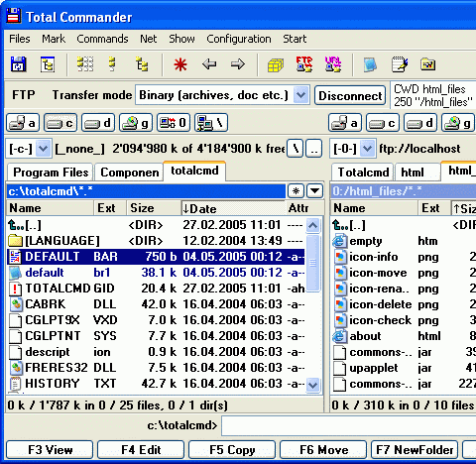Image resolution: width=476 pixels, height=464 pixels.
Task: Select drive d in left panel
Action: 98,123
